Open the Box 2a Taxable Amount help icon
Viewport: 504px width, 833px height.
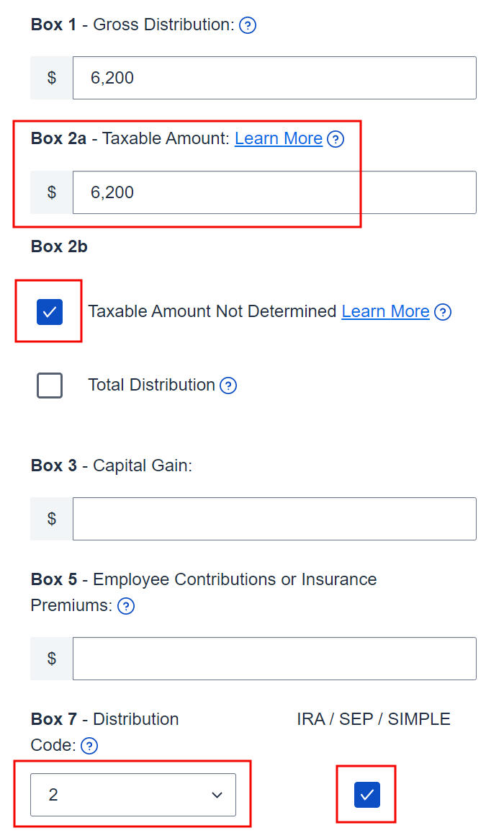(x=336, y=138)
